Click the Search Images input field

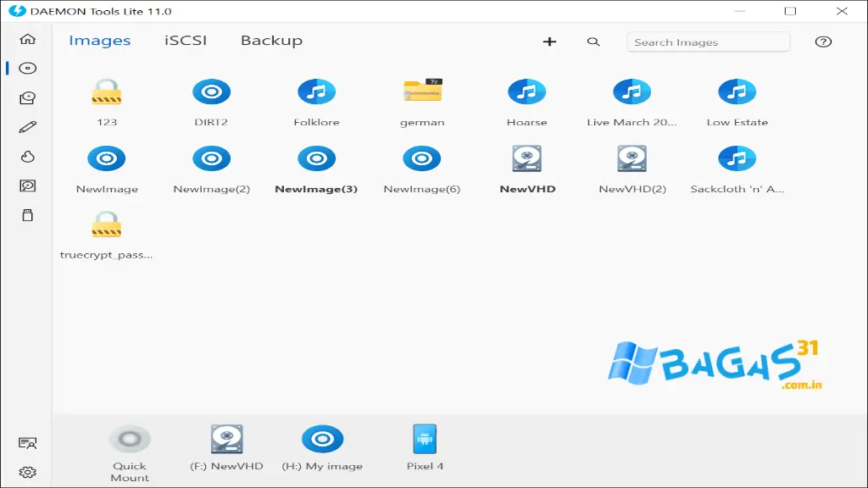click(x=708, y=41)
